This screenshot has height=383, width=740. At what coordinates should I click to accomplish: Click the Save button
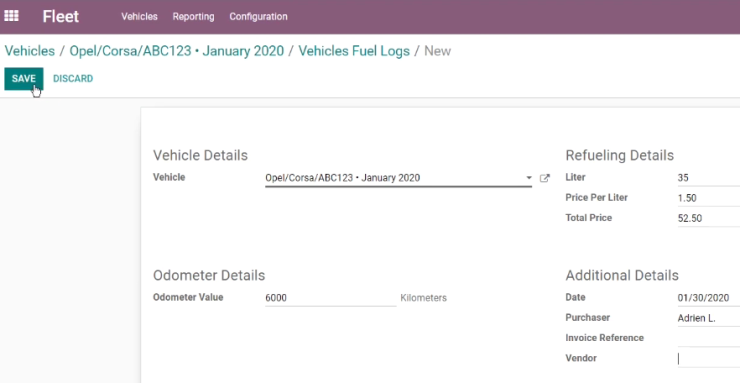[24, 79]
